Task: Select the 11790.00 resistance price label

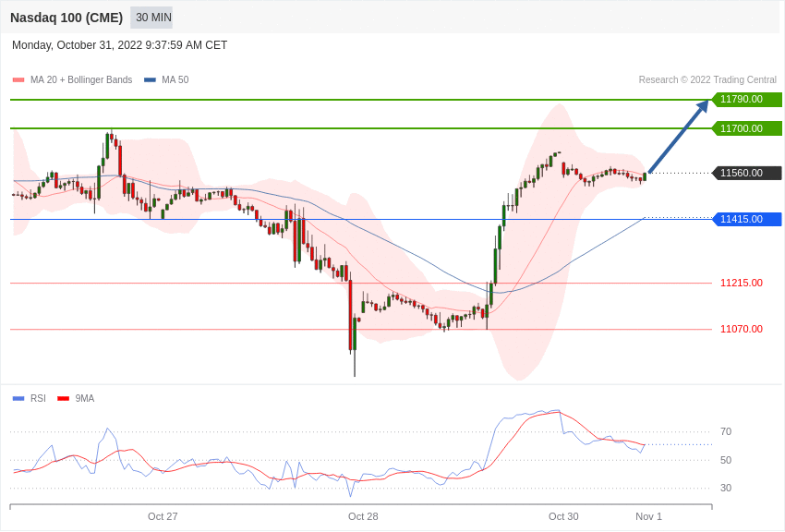Action: click(x=747, y=99)
